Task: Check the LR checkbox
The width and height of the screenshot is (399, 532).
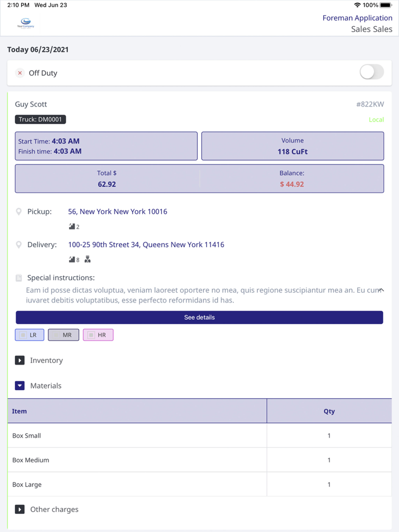Action: click(x=23, y=335)
